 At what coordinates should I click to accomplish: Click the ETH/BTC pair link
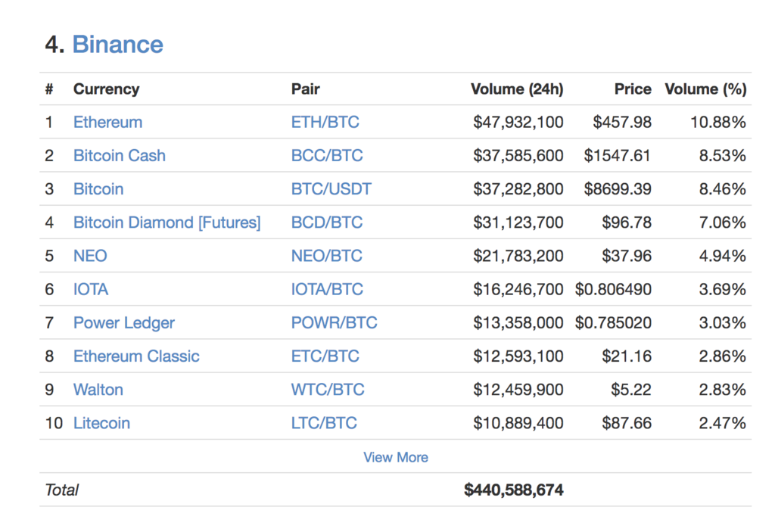pyautogui.click(x=325, y=122)
